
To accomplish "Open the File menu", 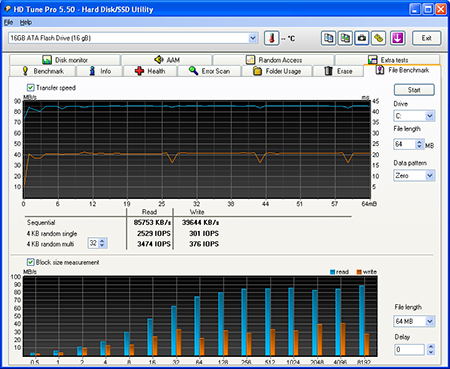I will (8, 22).
